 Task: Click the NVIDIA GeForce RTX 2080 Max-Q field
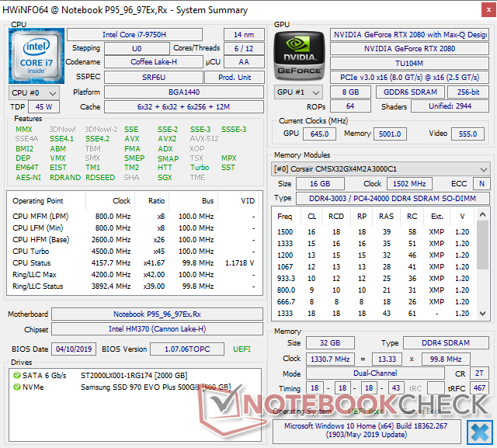(x=409, y=34)
